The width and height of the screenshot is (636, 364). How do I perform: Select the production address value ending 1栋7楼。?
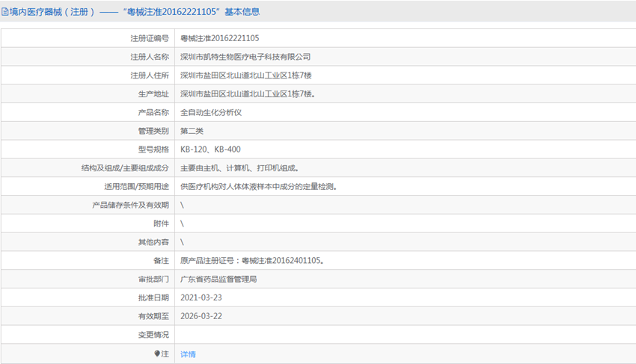pyautogui.click(x=248, y=94)
